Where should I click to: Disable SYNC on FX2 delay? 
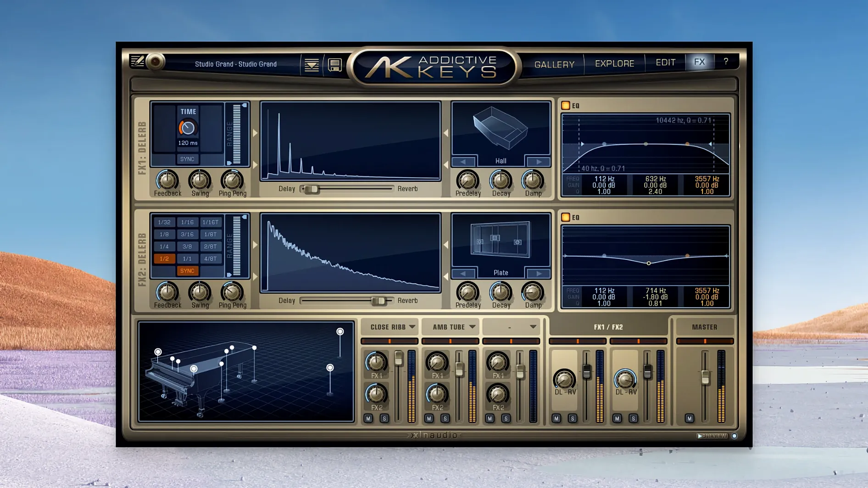click(x=187, y=271)
